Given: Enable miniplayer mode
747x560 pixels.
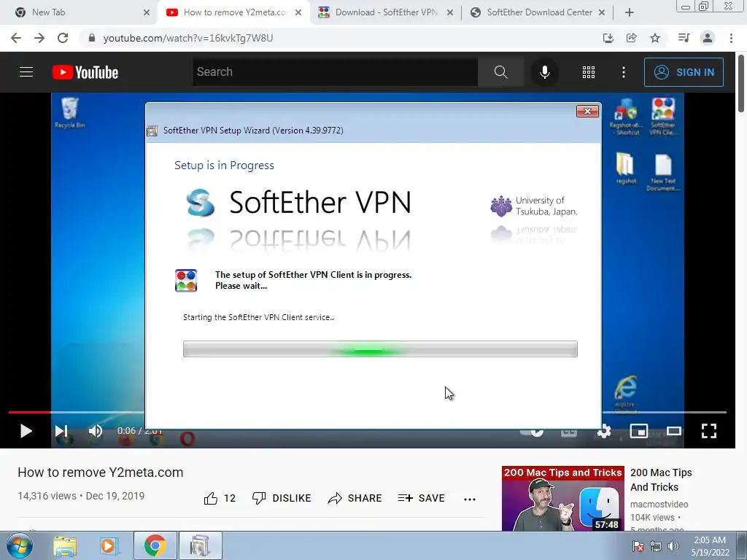Looking at the screenshot, I should pyautogui.click(x=638, y=431).
